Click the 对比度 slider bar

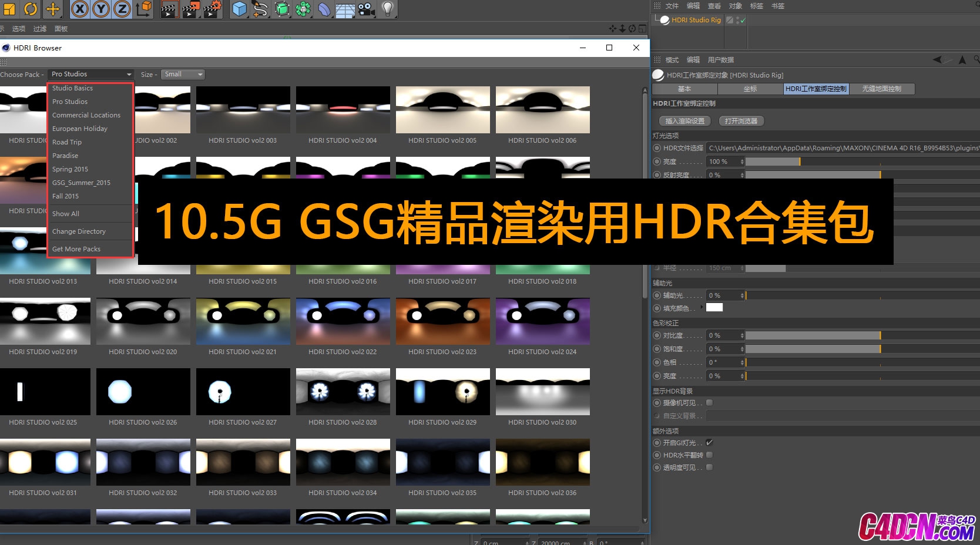click(x=862, y=335)
